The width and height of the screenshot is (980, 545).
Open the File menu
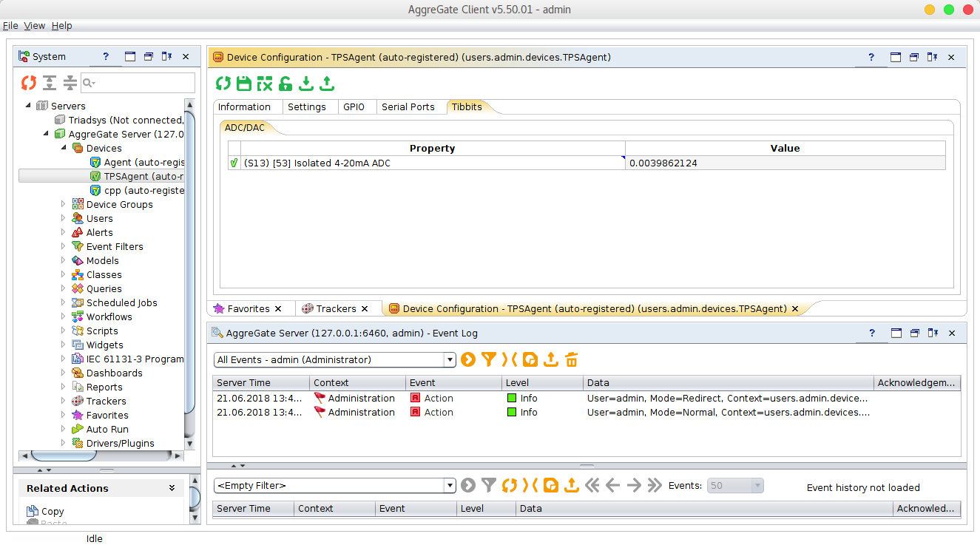coord(10,25)
